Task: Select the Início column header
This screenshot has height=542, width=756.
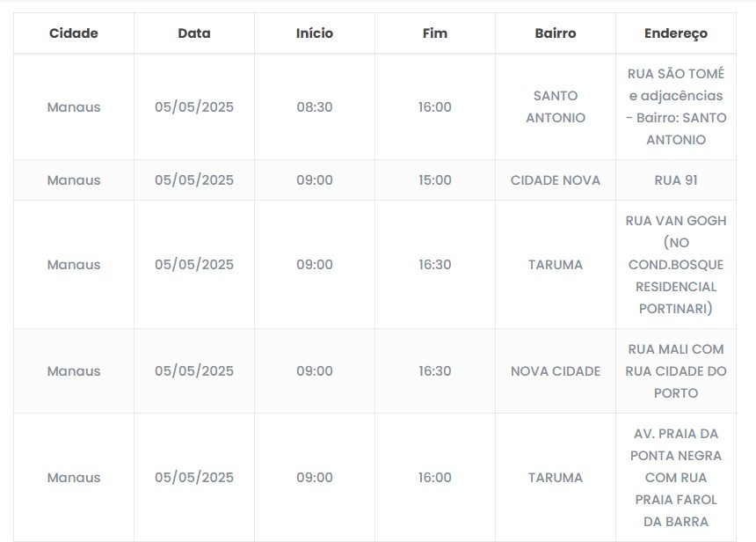Action: (315, 33)
